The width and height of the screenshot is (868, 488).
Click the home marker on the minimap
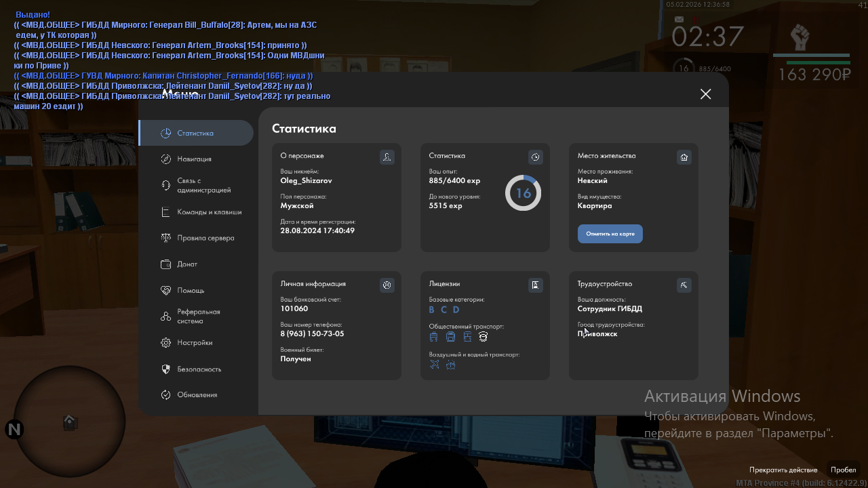tap(70, 422)
